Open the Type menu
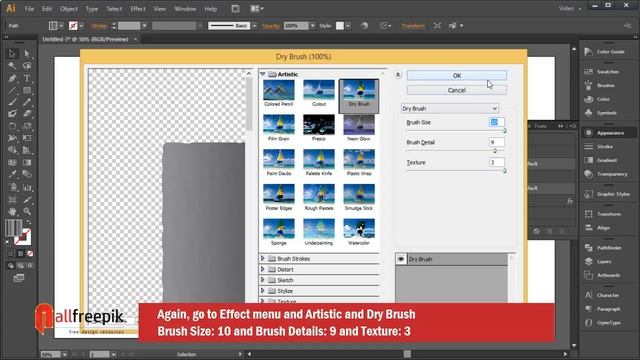Viewport: 640px width, 360px height. coord(91,9)
